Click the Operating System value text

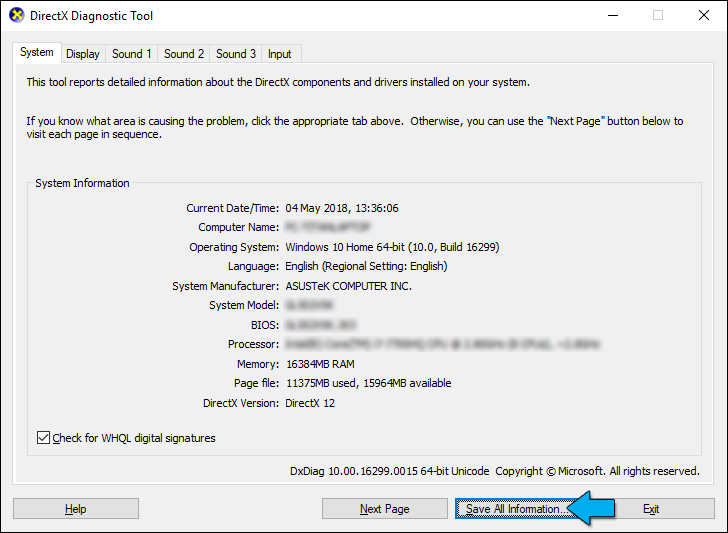(x=392, y=247)
